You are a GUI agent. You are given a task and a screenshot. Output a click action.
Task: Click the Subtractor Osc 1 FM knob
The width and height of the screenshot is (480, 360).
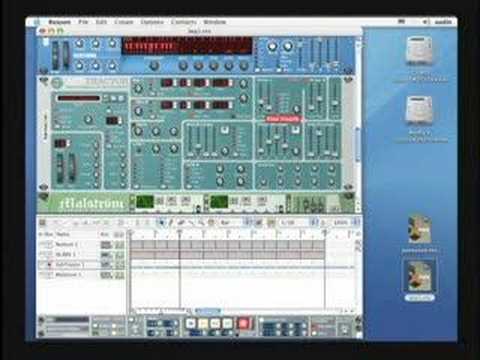tap(243, 84)
